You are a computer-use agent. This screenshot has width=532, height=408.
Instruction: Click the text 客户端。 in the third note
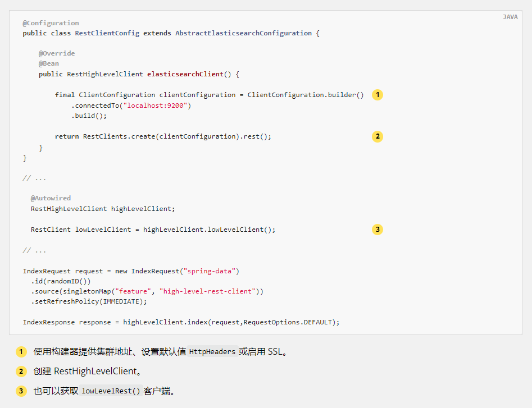[160, 391]
